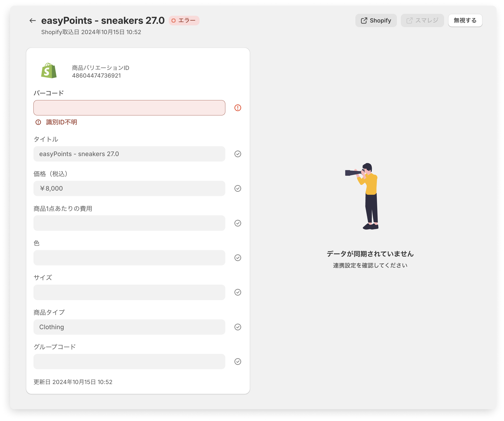Image resolution: width=504 pixels, height=421 pixels.
Task: Focus the 商品1点あたりの費用 field
Action: point(129,223)
